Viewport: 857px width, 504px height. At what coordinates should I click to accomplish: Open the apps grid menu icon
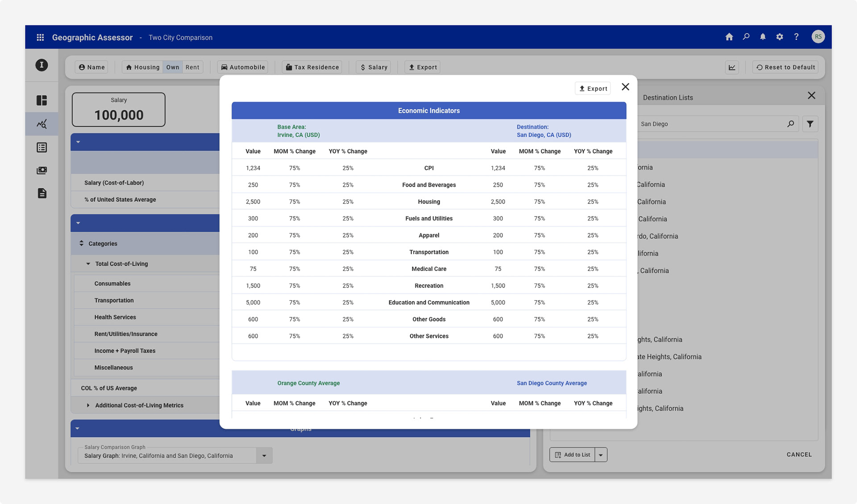40,37
